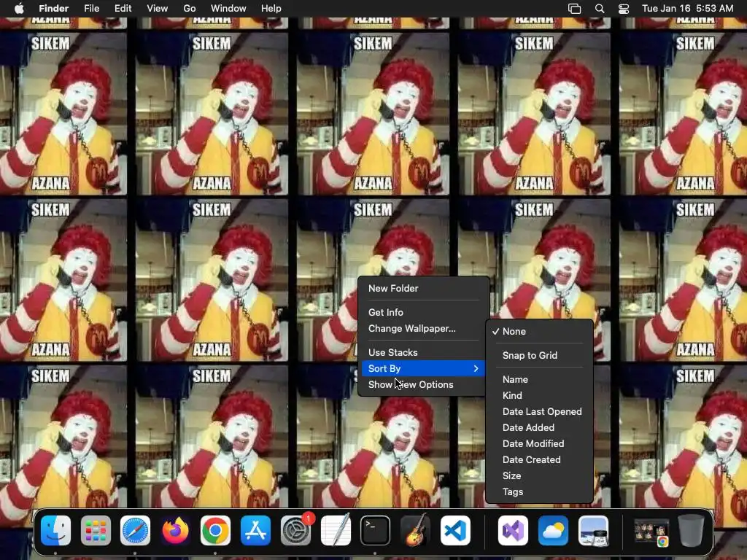This screenshot has height=560, width=747.
Task: Sort desktop items by Kind
Action: point(539,396)
